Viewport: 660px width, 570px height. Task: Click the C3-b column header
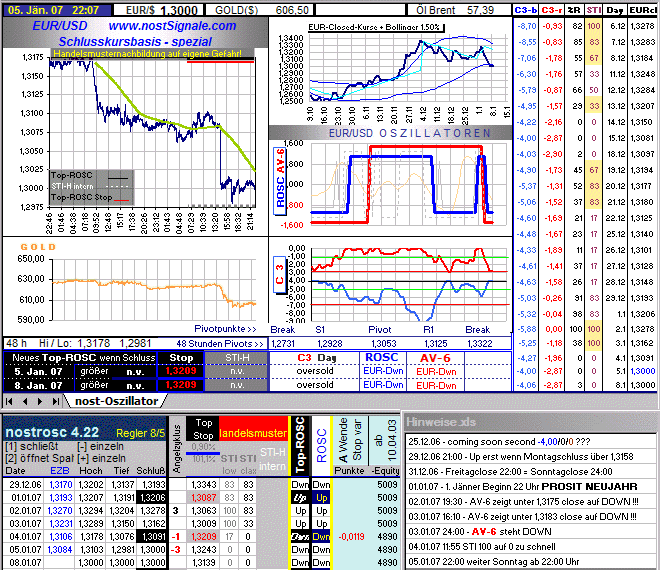(x=525, y=11)
